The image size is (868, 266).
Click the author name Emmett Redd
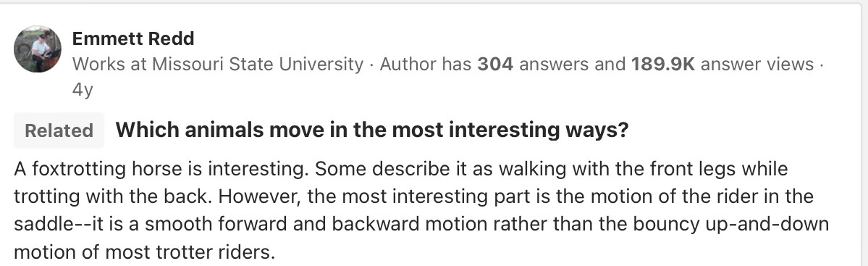pos(133,39)
